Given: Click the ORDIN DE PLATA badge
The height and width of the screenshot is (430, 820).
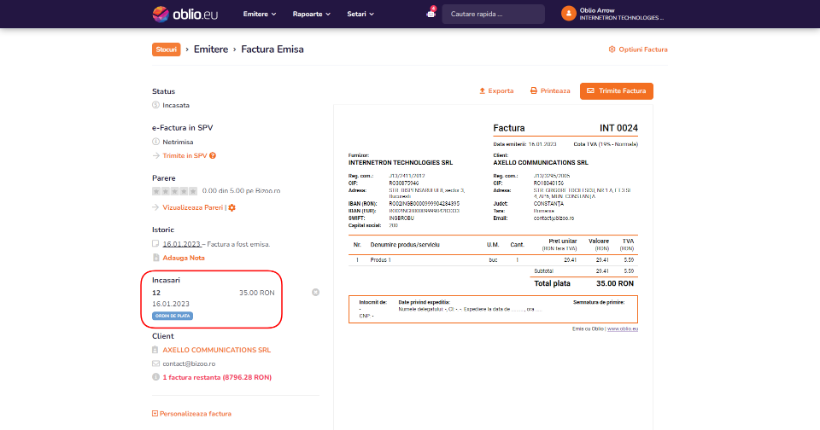Looking at the screenshot, I should (x=173, y=316).
